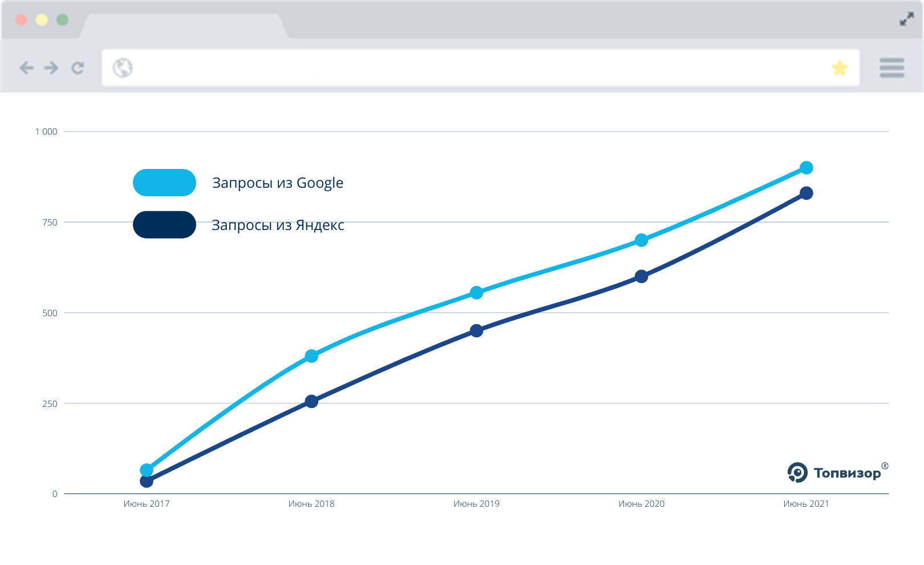
Task: Click the 'Июнь 2020' axis label
Action: (641, 503)
